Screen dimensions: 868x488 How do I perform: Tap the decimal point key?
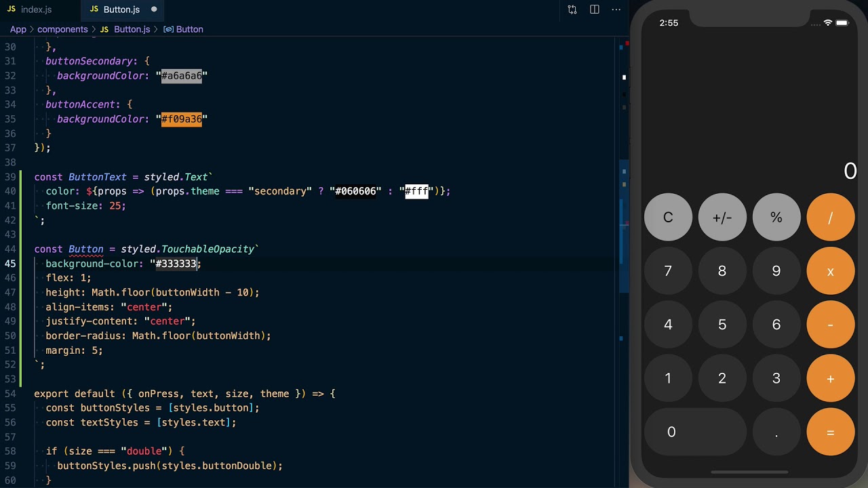point(776,432)
